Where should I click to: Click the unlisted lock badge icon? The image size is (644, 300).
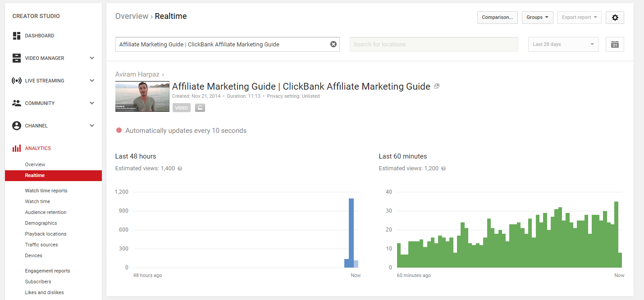coord(200,108)
